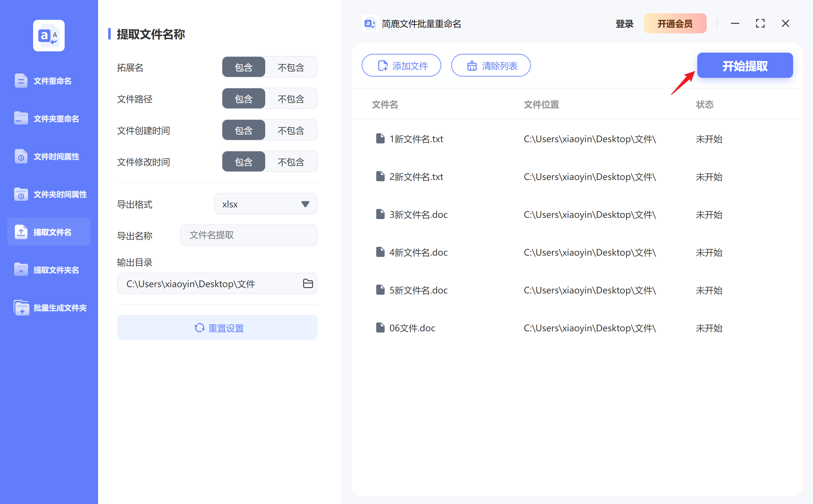The height and width of the screenshot is (504, 813).
Task: Open the 导出格式 xlsx dropdown
Action: coord(265,204)
